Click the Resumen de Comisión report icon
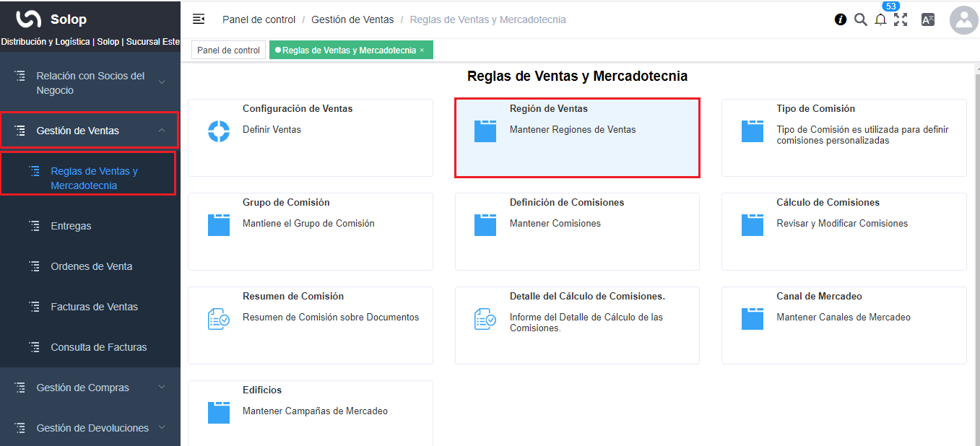Viewport: 980px width, 446px height. tap(218, 319)
